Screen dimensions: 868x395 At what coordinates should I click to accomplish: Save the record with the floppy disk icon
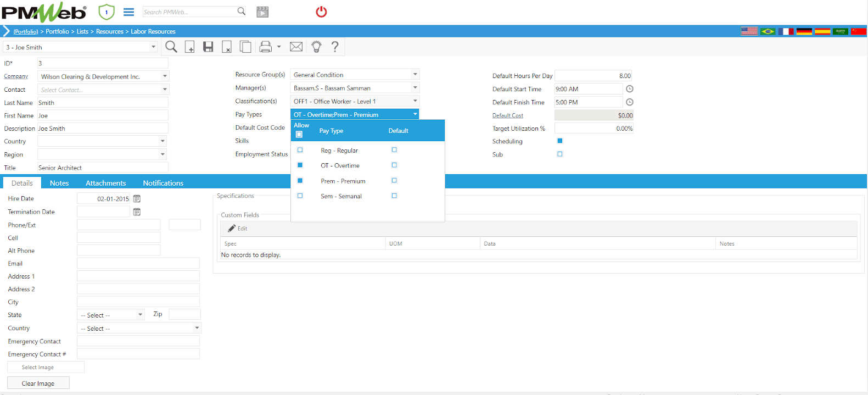click(x=208, y=47)
